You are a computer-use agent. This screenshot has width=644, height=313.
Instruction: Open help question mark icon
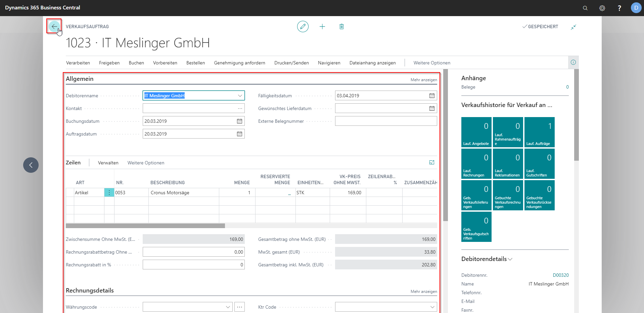click(x=619, y=8)
